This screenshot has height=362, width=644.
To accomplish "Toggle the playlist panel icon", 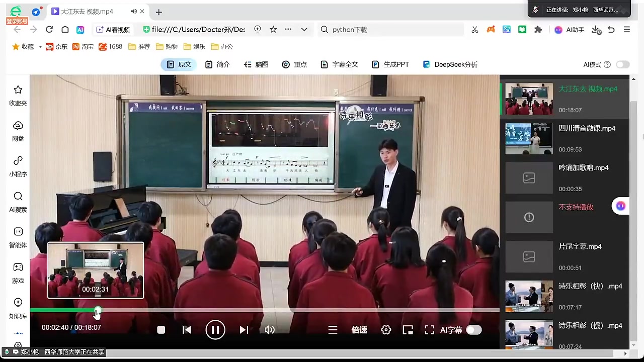I will point(333,330).
